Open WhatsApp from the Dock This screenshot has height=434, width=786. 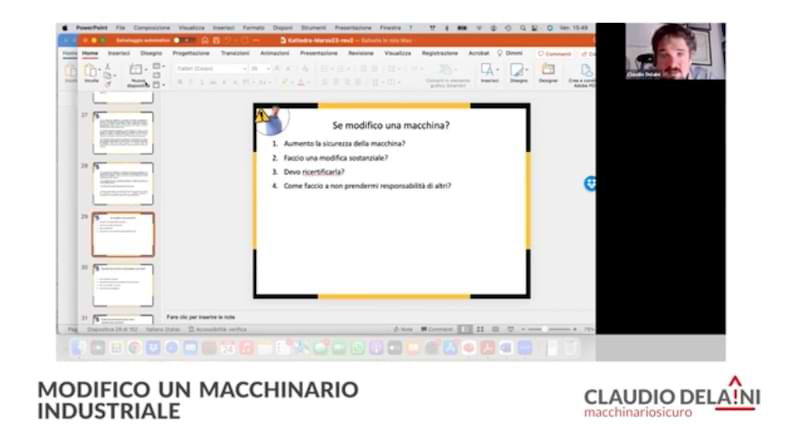pos(357,347)
